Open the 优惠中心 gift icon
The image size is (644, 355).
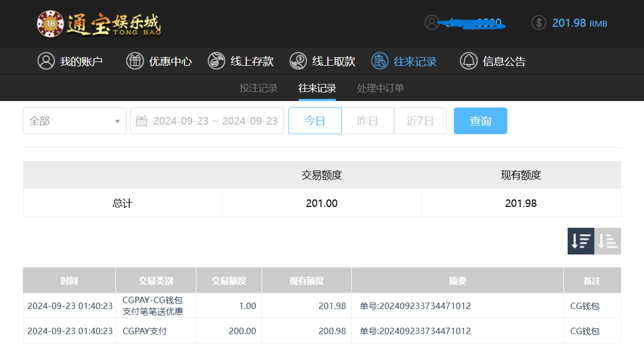(135, 61)
